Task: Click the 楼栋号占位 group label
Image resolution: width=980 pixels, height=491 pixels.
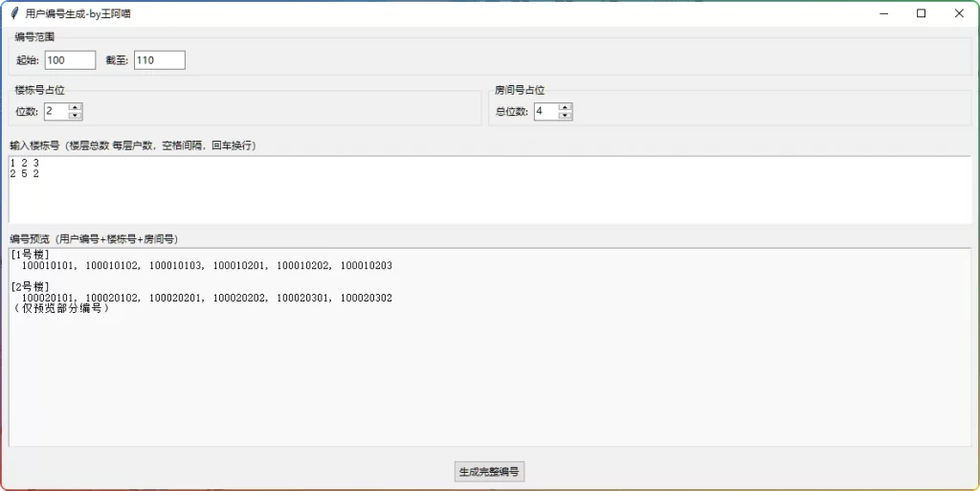Action: pos(39,90)
